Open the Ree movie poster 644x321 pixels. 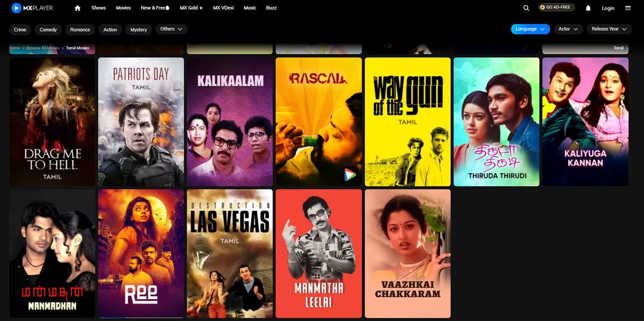141,253
